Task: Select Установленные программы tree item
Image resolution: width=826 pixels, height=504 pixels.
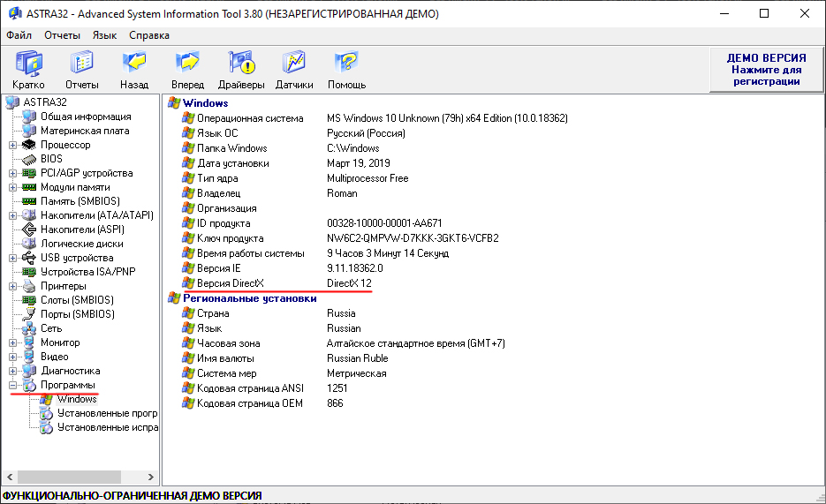Action: pyautogui.click(x=107, y=413)
